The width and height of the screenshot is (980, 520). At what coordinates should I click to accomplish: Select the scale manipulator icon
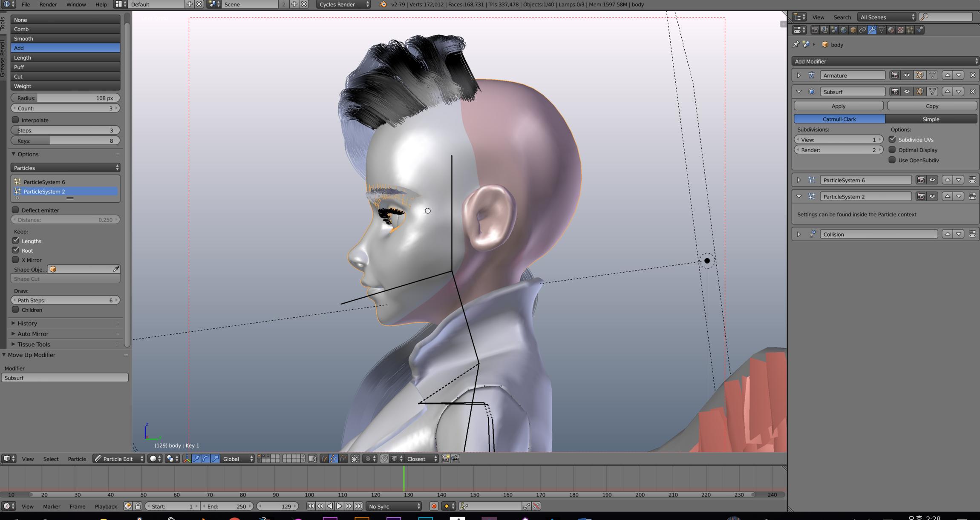[215, 459]
